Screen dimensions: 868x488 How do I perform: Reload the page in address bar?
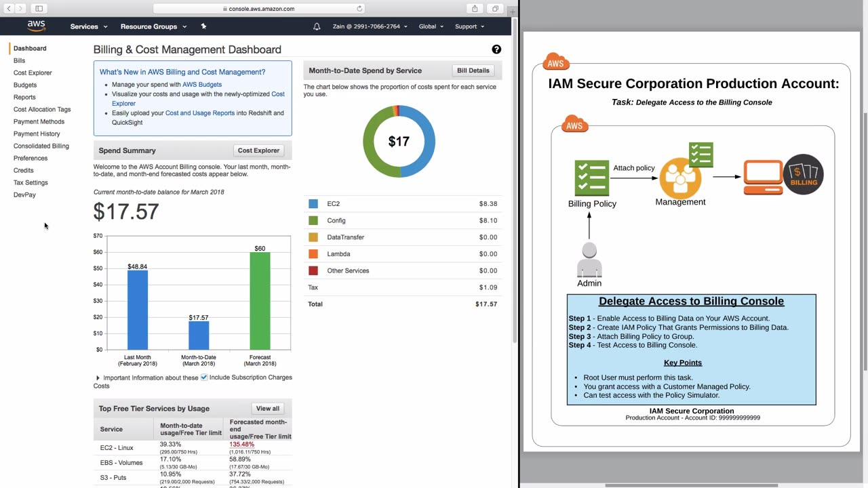pos(359,9)
